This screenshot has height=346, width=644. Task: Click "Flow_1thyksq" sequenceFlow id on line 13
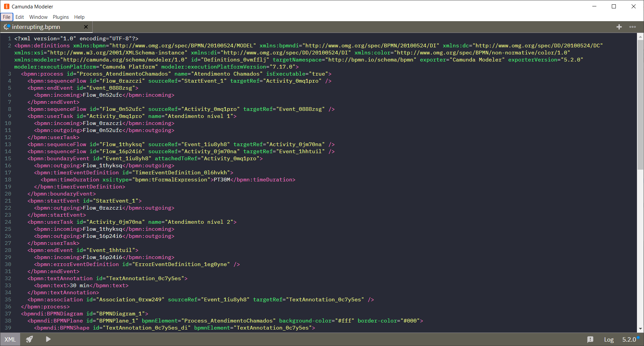[x=122, y=144]
